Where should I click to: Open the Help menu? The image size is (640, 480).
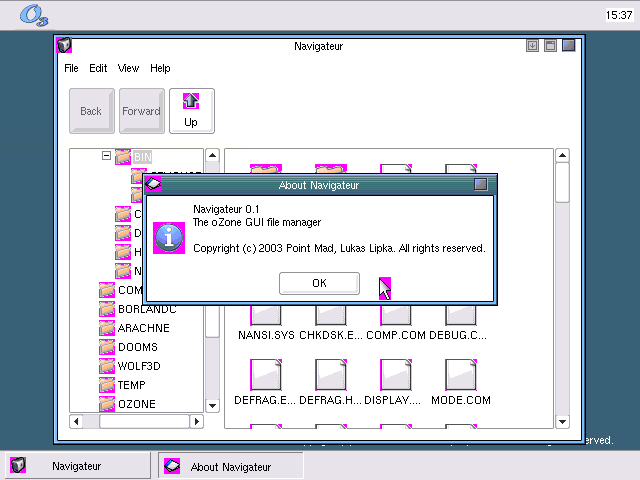(160, 68)
